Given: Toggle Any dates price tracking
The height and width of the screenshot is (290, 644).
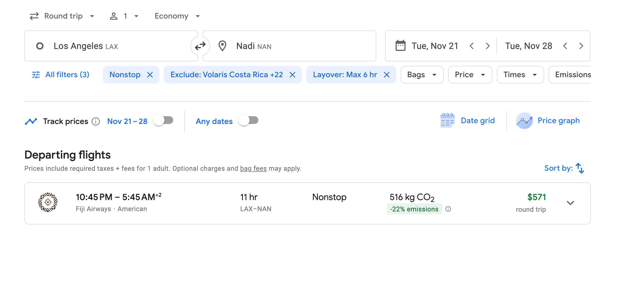Looking at the screenshot, I should tap(249, 121).
